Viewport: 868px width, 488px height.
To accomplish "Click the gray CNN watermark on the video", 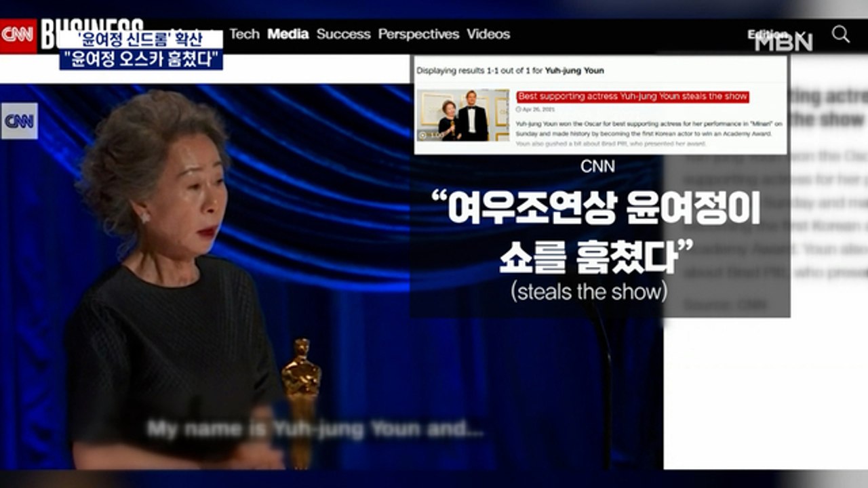I will coord(19,121).
